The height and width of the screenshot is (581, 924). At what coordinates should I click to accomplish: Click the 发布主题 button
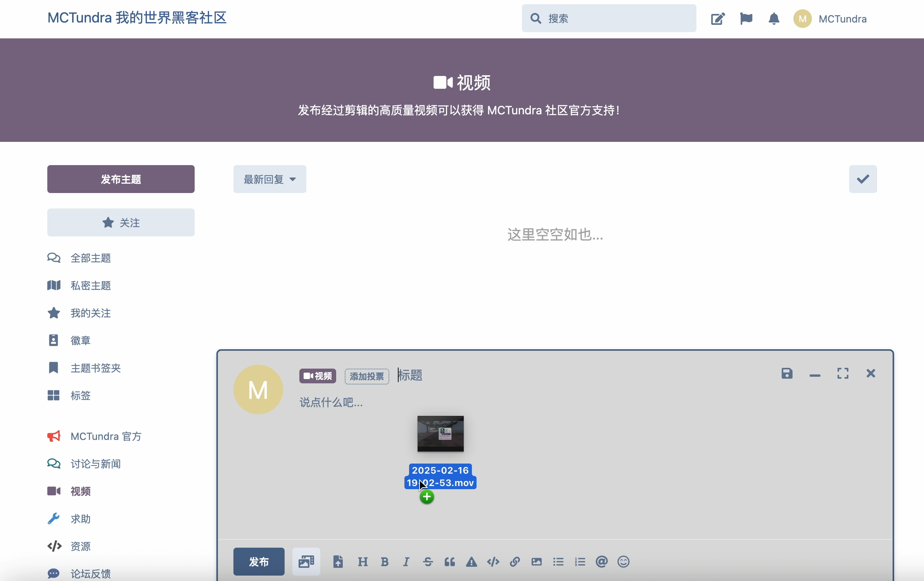(121, 179)
